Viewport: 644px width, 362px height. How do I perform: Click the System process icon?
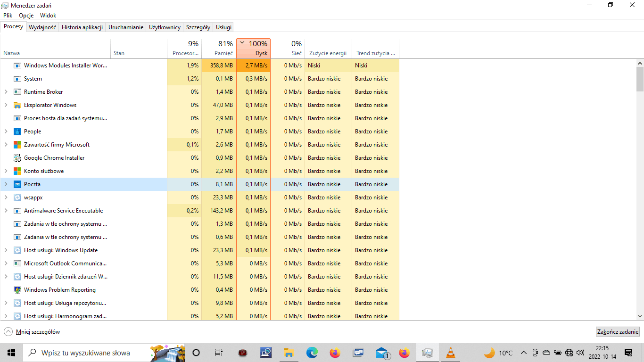(x=17, y=79)
